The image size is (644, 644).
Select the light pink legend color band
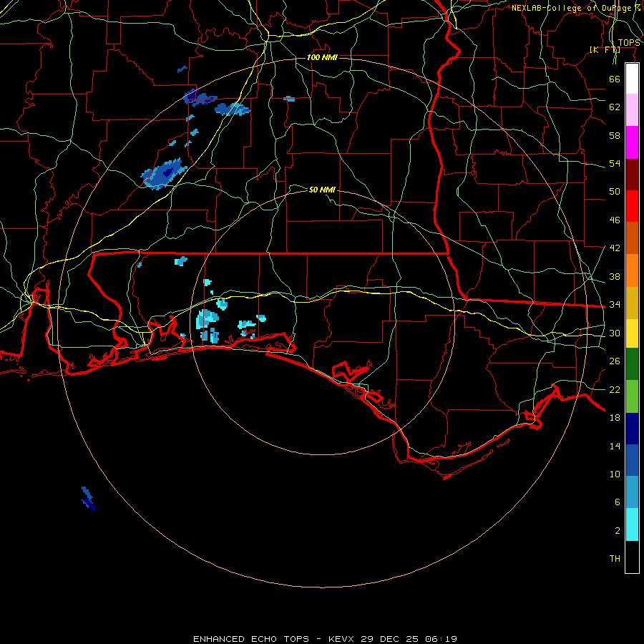click(632, 109)
